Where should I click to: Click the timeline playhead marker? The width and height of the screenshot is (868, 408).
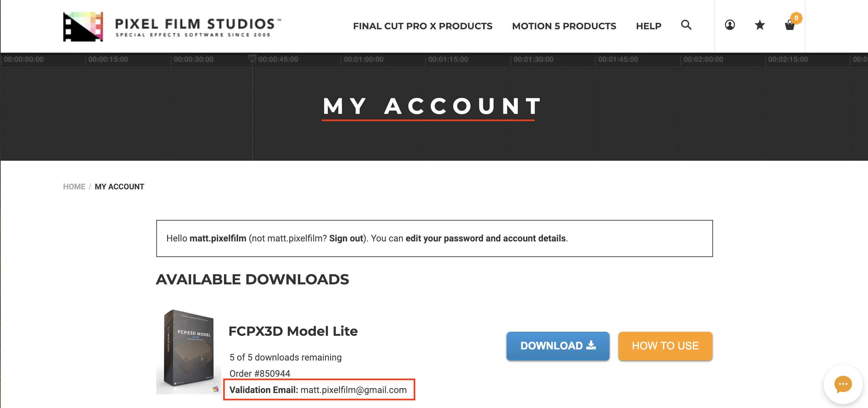tap(252, 59)
